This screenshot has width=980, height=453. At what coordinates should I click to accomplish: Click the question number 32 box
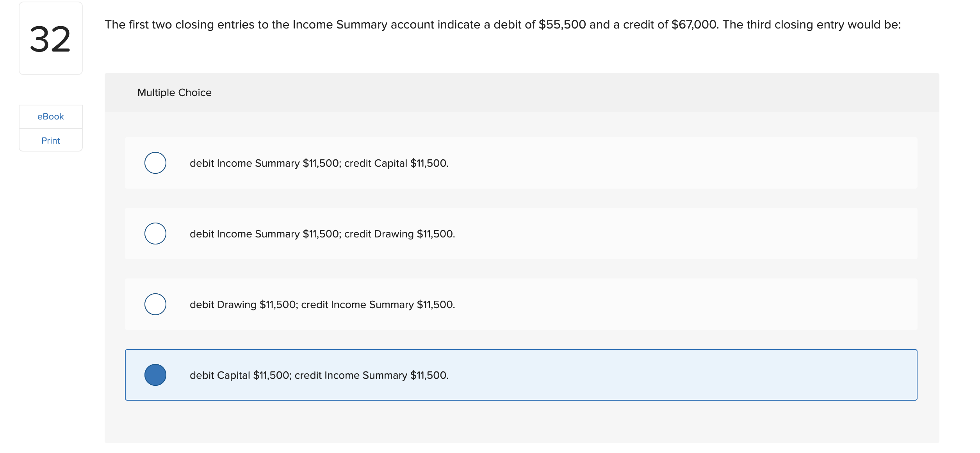coord(50,38)
